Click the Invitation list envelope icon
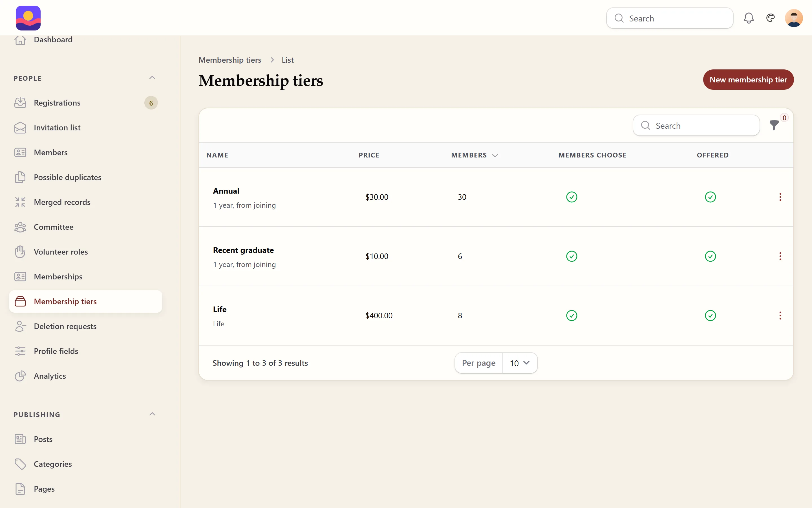 (20, 128)
